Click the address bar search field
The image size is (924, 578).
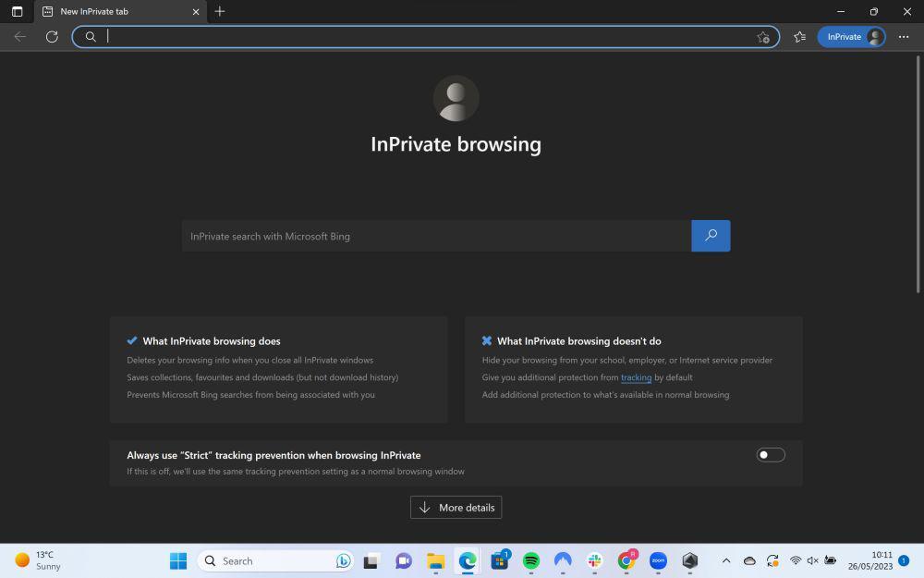point(425,37)
